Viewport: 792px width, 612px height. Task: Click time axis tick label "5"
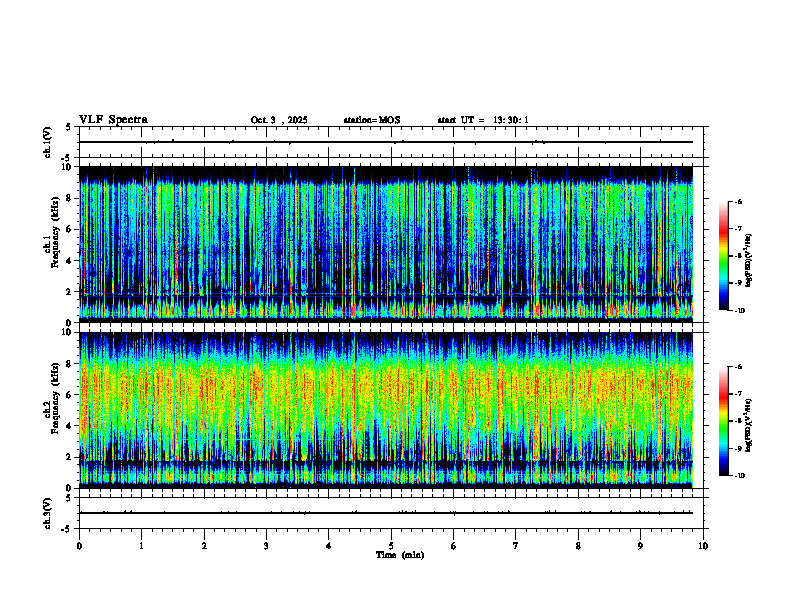[391, 546]
